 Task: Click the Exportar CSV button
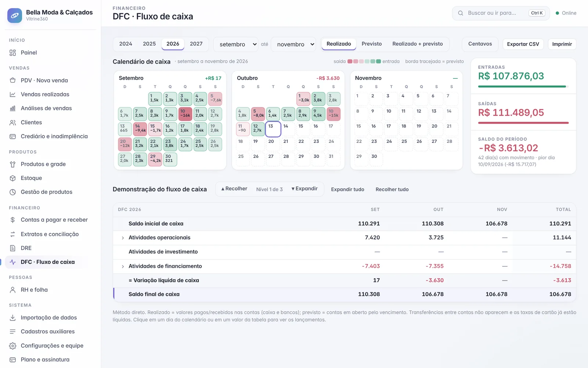pyautogui.click(x=523, y=44)
